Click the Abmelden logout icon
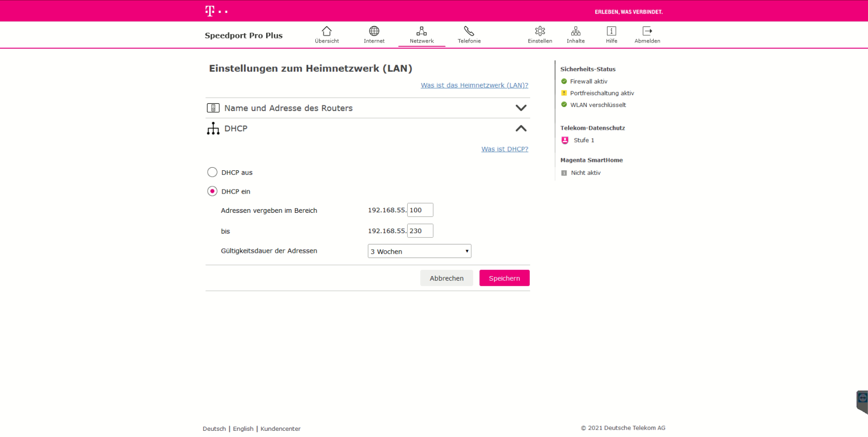868x437 pixels. pos(647,31)
